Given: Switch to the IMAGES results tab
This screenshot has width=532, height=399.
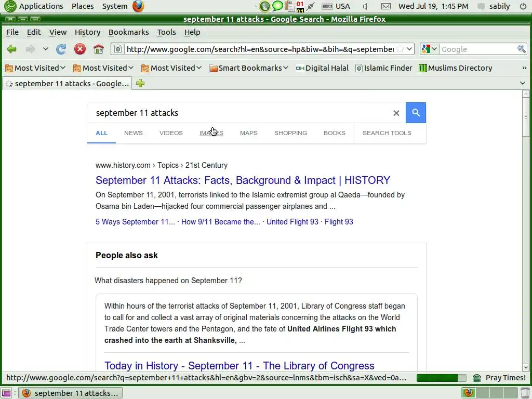Looking at the screenshot, I should [211, 133].
